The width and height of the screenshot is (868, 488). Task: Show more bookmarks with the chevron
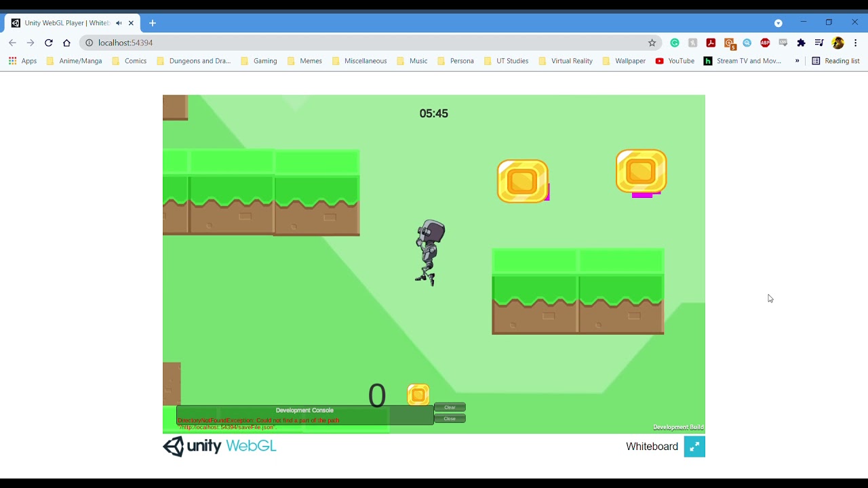coord(797,61)
